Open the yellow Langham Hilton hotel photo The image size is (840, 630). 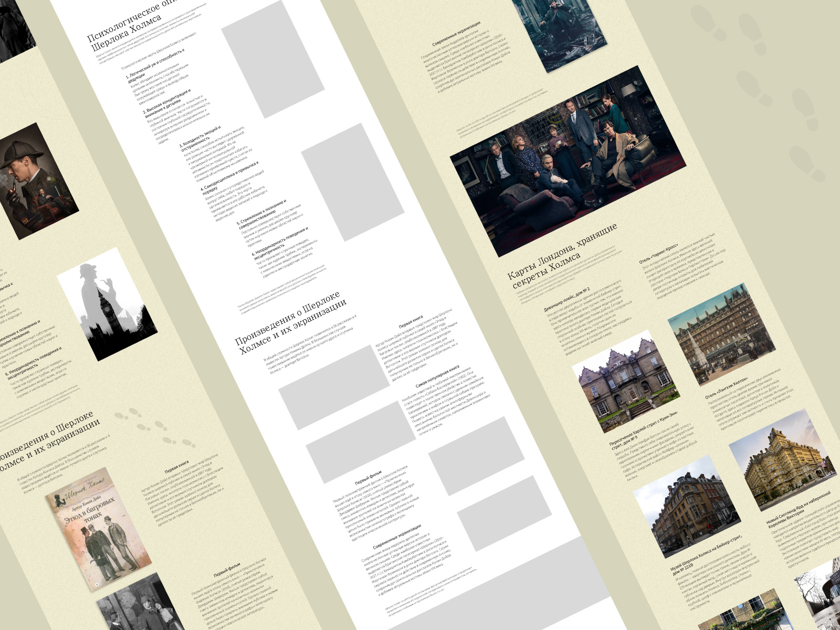click(783, 460)
